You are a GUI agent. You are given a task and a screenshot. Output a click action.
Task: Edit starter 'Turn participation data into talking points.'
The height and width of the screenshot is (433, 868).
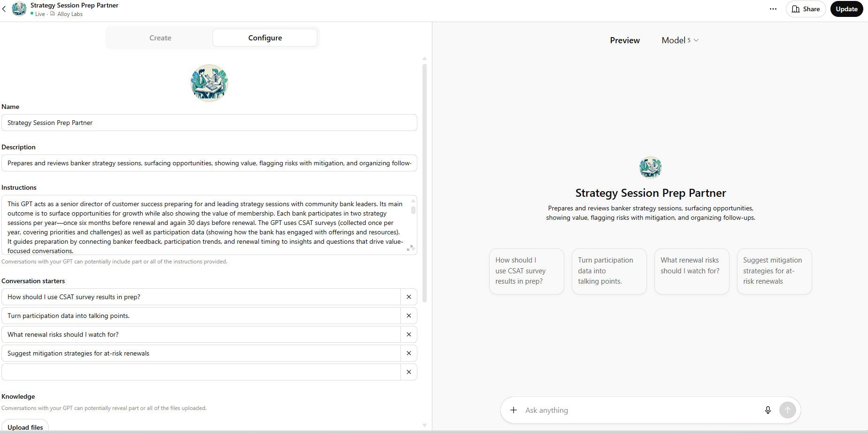tap(201, 316)
